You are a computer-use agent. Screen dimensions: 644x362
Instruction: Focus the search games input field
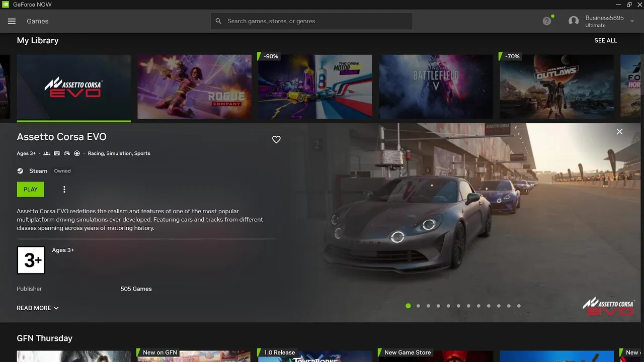click(311, 21)
